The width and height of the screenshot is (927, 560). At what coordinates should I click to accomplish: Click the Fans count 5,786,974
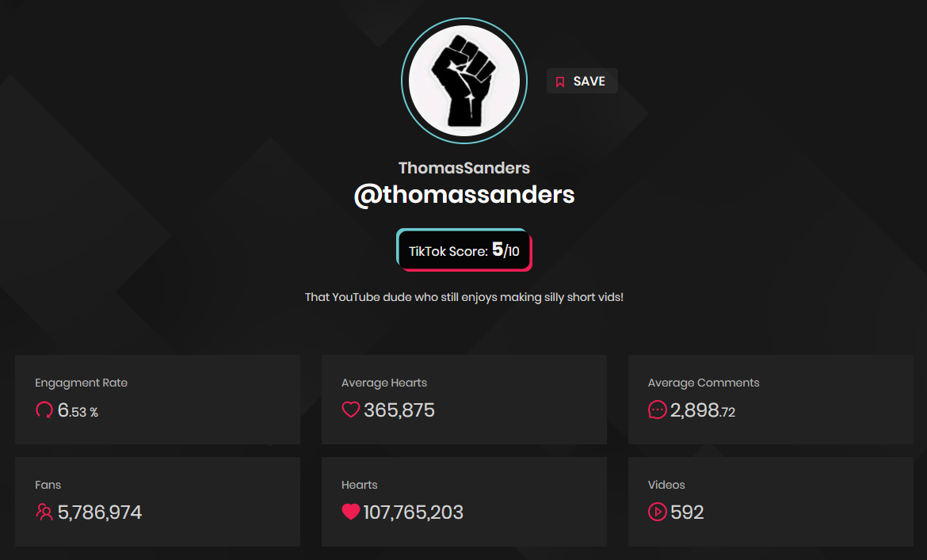point(99,512)
